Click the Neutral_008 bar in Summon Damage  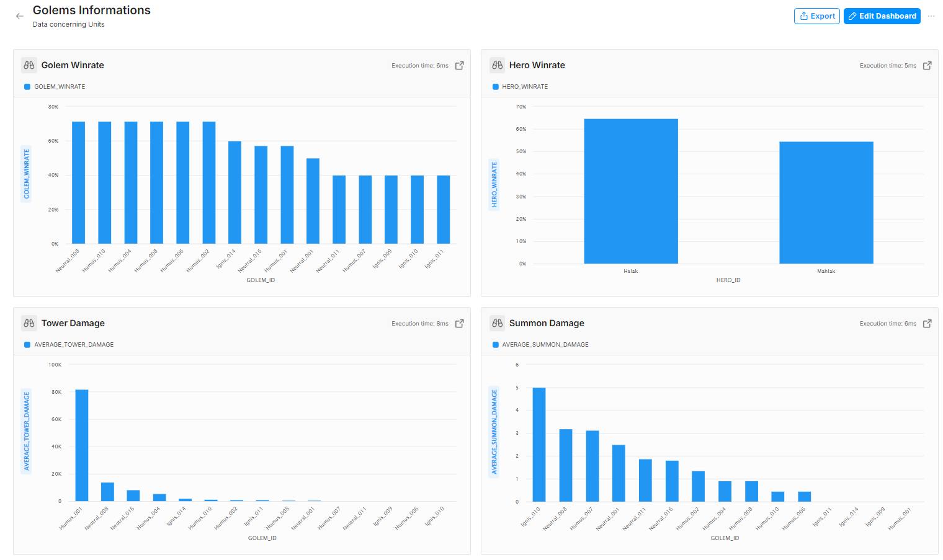point(566,465)
